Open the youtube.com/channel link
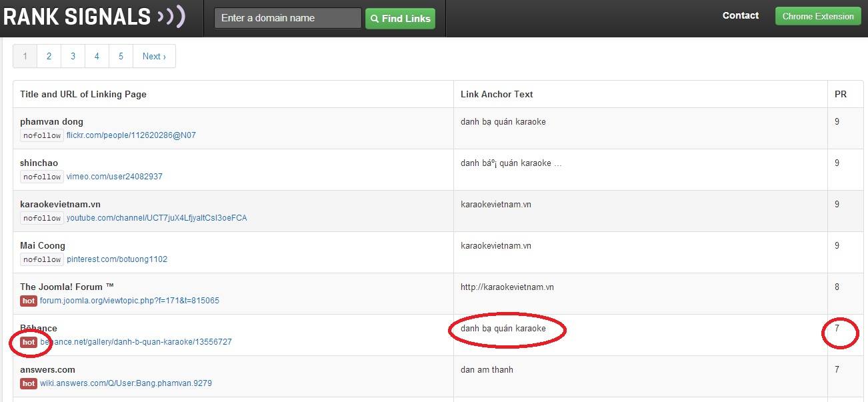Image resolution: width=868 pixels, height=402 pixels. point(157,218)
